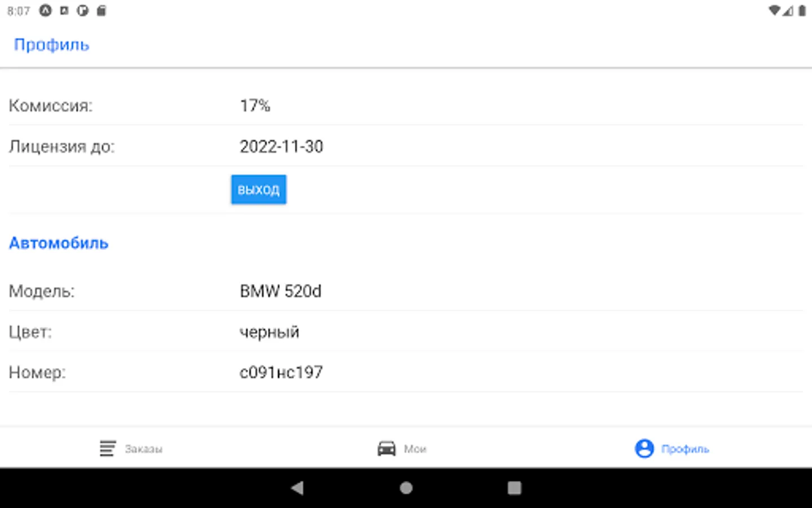Click the SD card status bar icon
The image size is (812, 508).
pyautogui.click(x=101, y=10)
